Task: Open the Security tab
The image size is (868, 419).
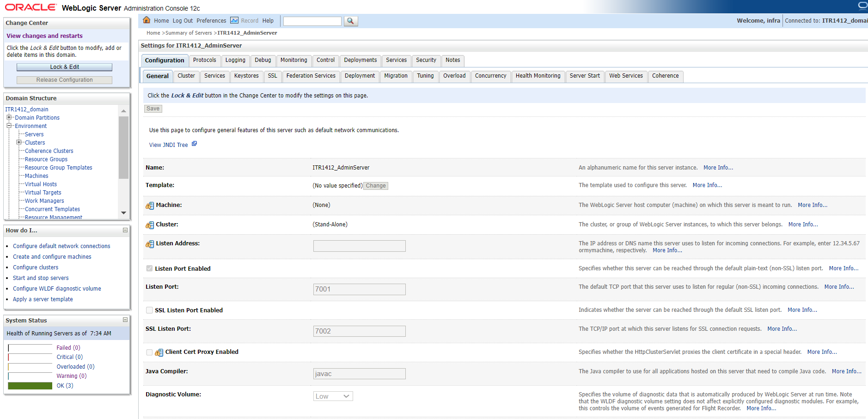Action: [426, 60]
